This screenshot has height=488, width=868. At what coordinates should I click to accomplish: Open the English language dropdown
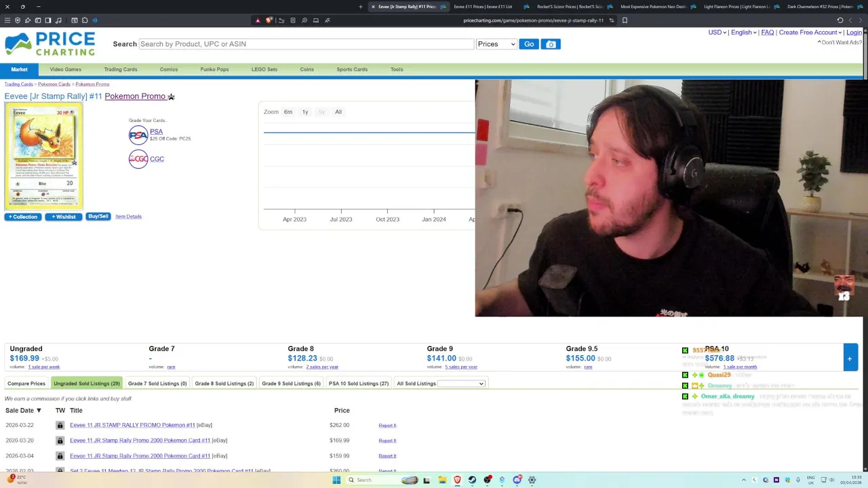[x=743, y=33]
